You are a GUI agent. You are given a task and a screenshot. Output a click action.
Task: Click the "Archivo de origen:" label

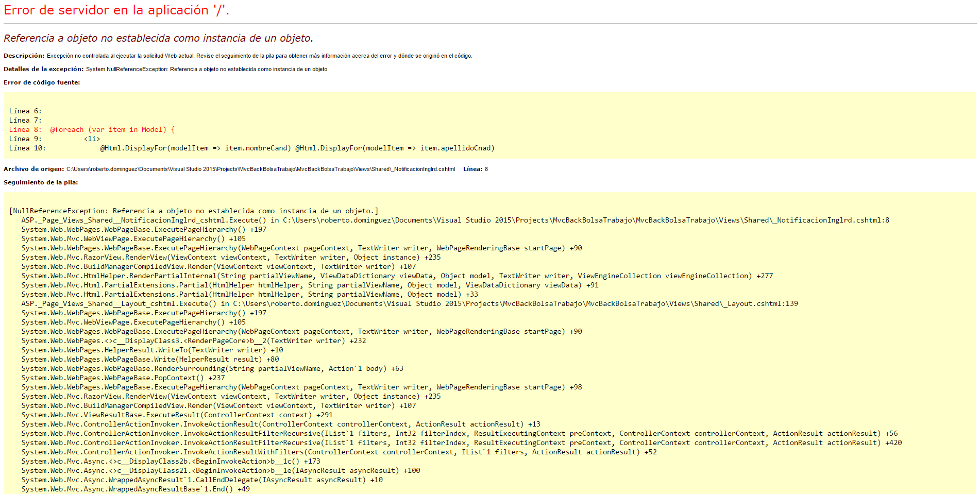[x=34, y=169]
